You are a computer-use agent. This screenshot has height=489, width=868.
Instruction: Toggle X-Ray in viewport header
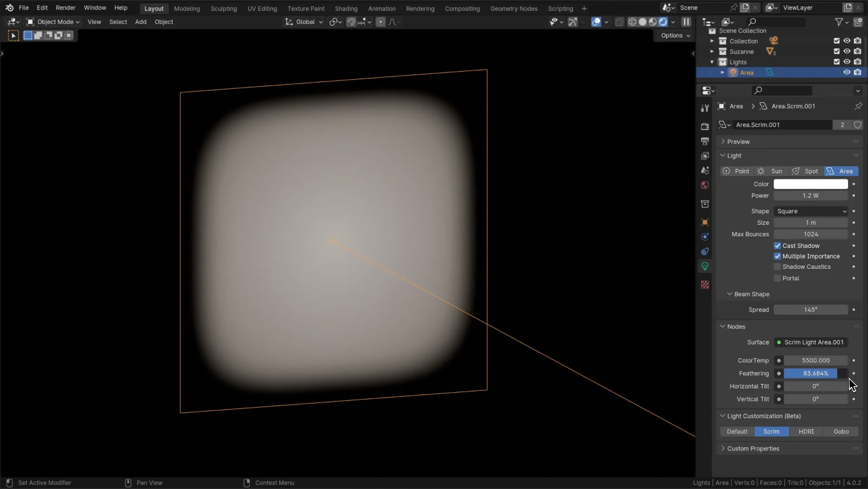click(x=619, y=22)
